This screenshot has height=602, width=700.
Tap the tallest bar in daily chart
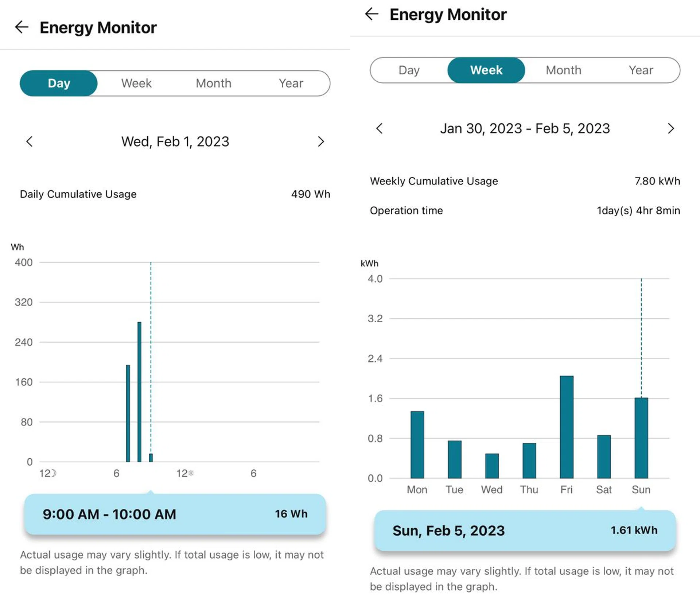139,392
